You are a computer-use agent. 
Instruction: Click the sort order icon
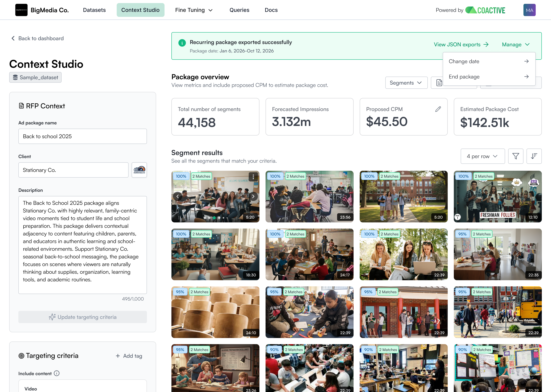click(534, 156)
